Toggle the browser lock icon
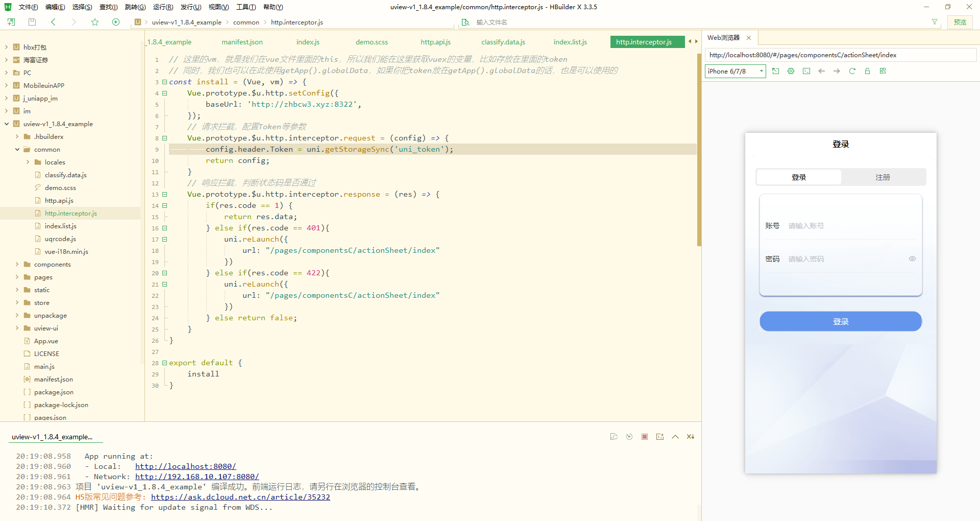 (867, 71)
